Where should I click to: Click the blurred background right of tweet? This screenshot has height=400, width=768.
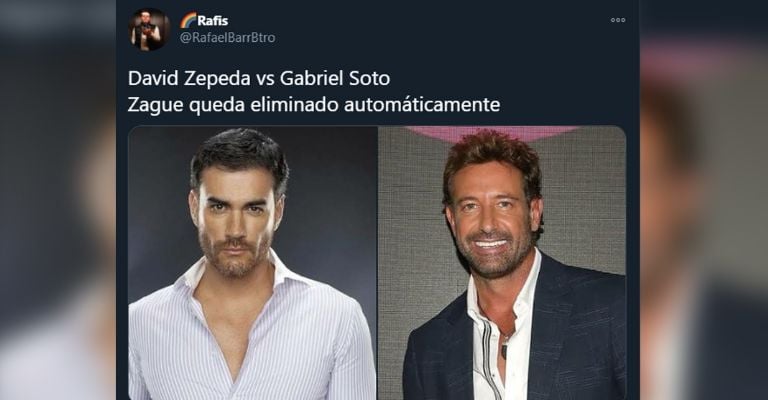click(703, 200)
